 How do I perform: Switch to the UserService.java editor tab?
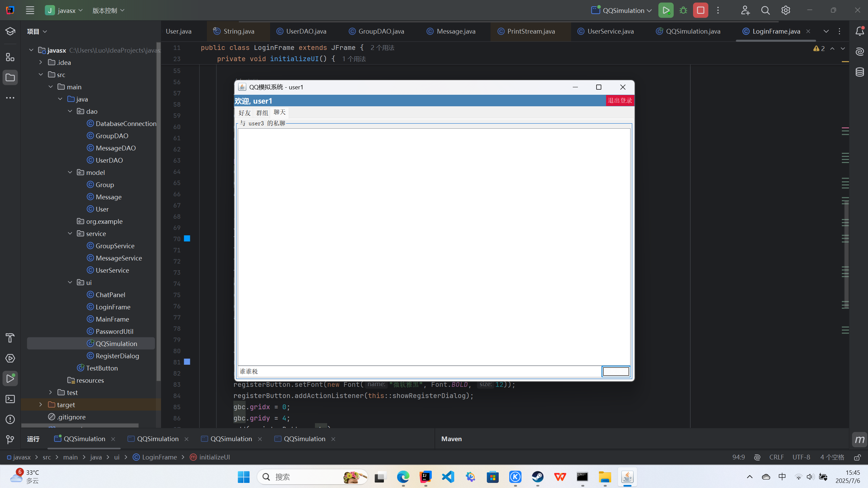pos(610,31)
